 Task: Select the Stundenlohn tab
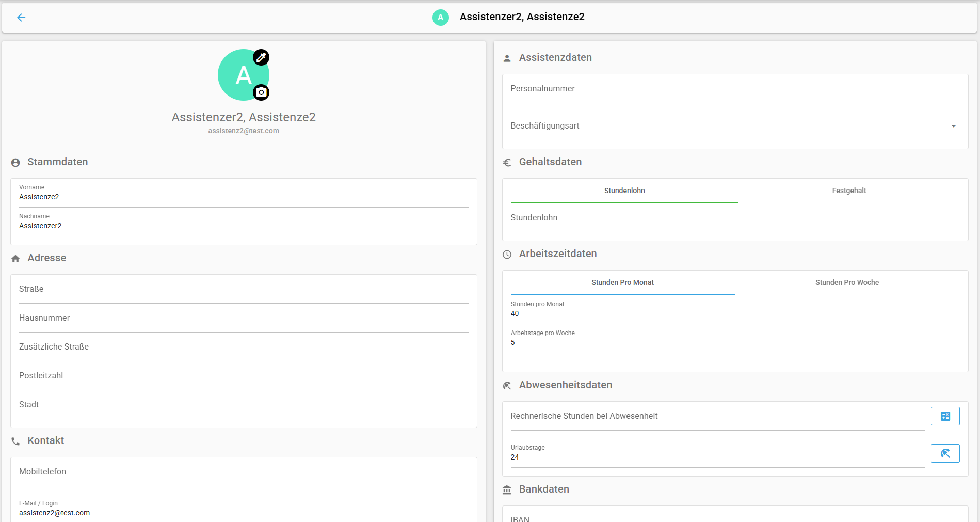point(624,191)
